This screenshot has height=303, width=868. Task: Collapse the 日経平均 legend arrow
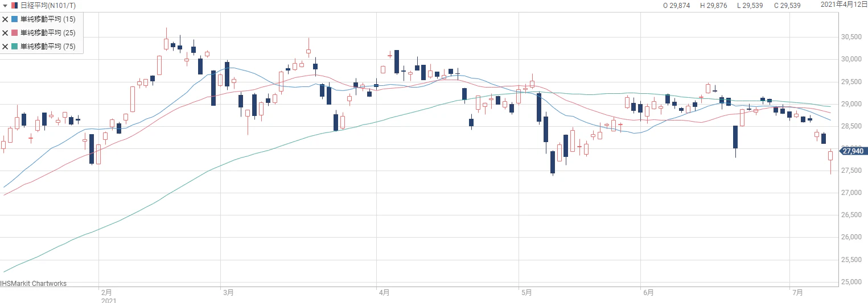(x=5, y=6)
